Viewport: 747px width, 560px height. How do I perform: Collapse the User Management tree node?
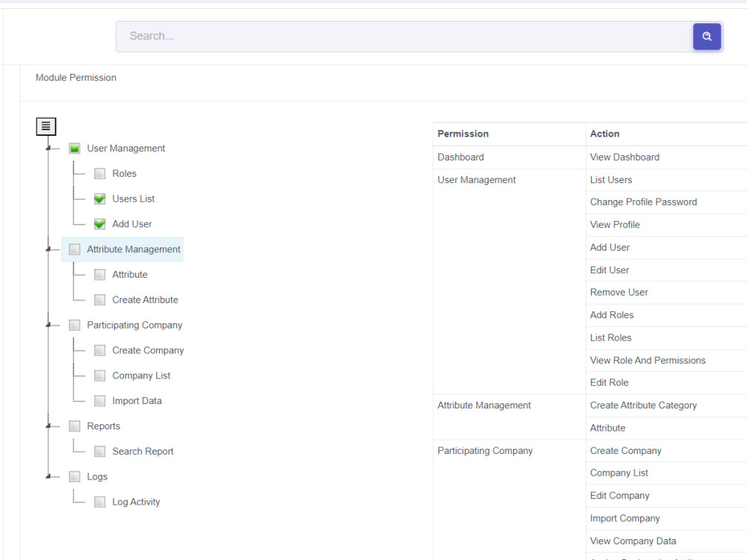pyautogui.click(x=48, y=149)
